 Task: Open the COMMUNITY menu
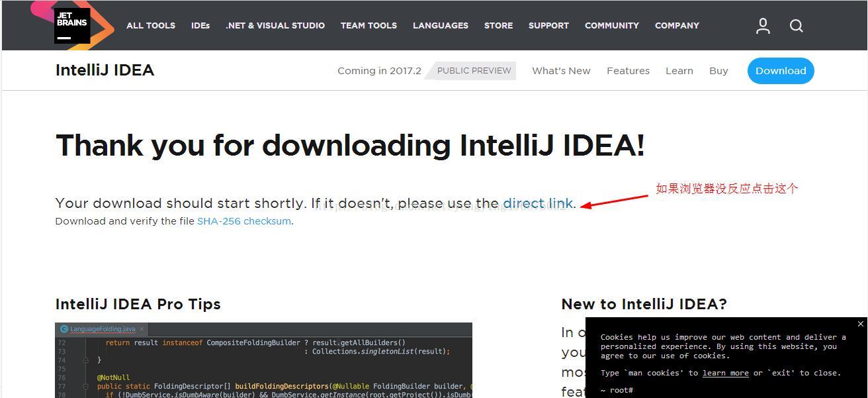(x=612, y=25)
